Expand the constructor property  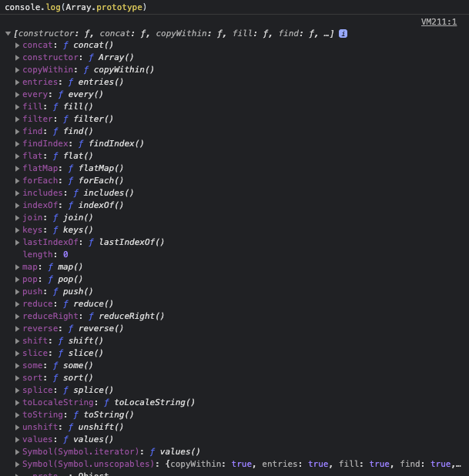coord(17,57)
